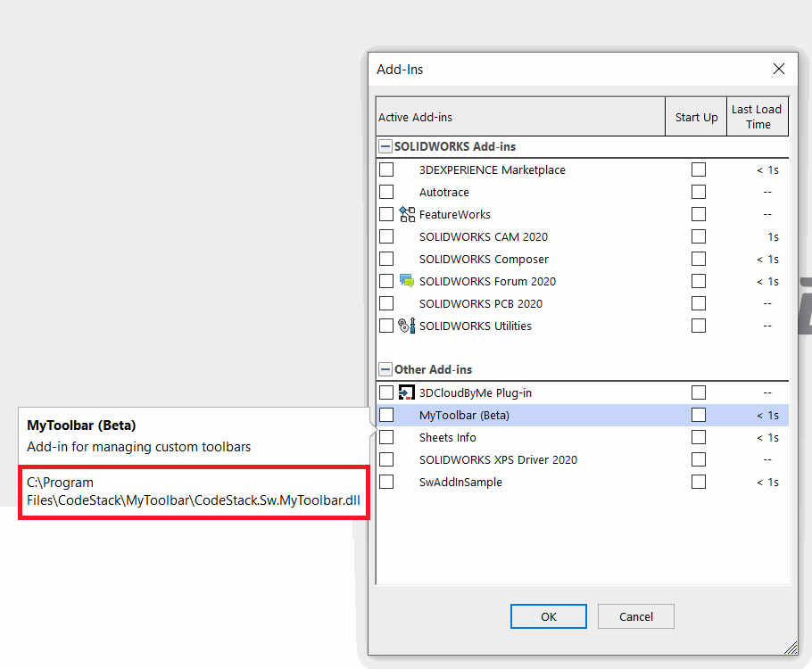The image size is (812, 669).
Task: Click the tooltip description about custom toolbars
Action: pos(139,447)
